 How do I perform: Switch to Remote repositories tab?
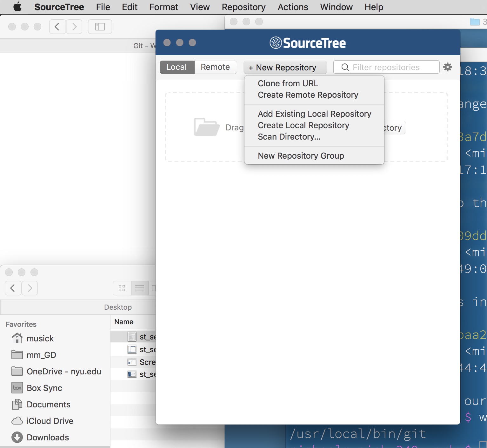(x=215, y=67)
